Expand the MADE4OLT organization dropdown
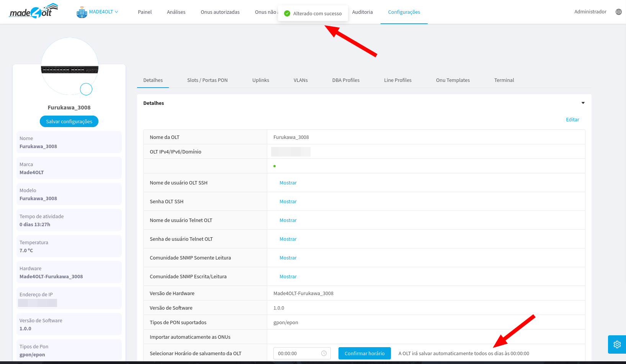The width and height of the screenshot is (626, 364). pyautogui.click(x=103, y=12)
